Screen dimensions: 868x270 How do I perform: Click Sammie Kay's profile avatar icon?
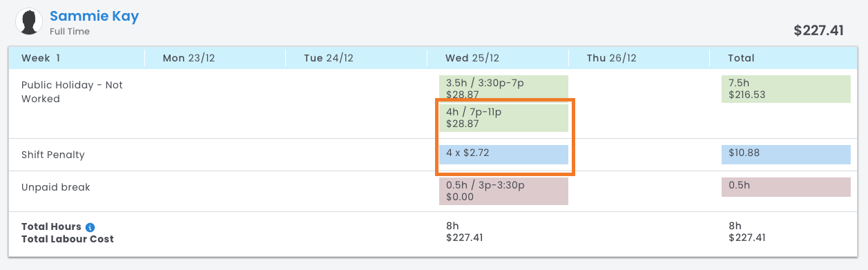[30, 22]
